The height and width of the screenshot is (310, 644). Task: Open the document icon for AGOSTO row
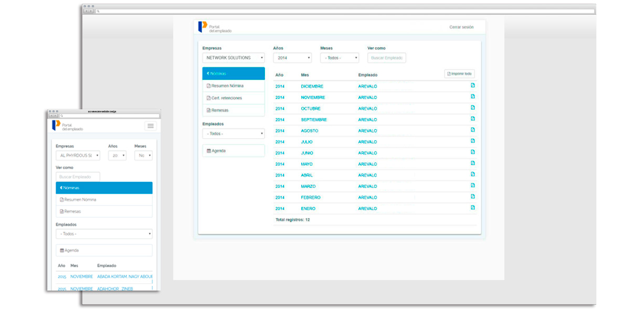coord(472,130)
